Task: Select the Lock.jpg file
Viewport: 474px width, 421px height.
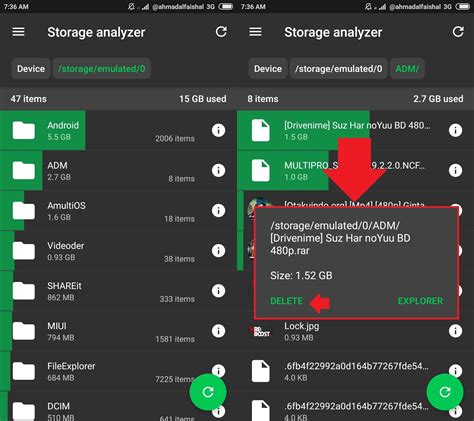Action: click(355, 331)
